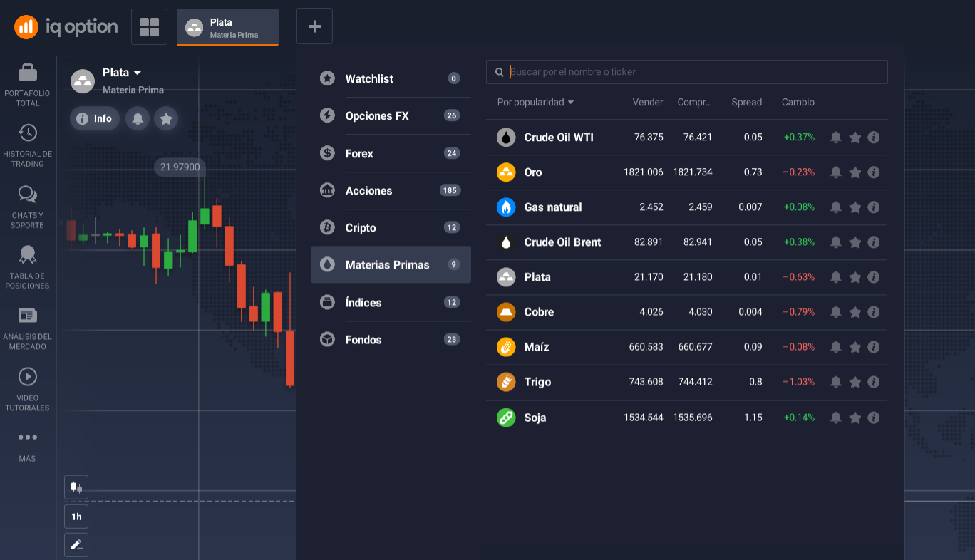This screenshot has height=560, width=975.
Task: Open info icon for Trigo row
Action: [x=874, y=382]
